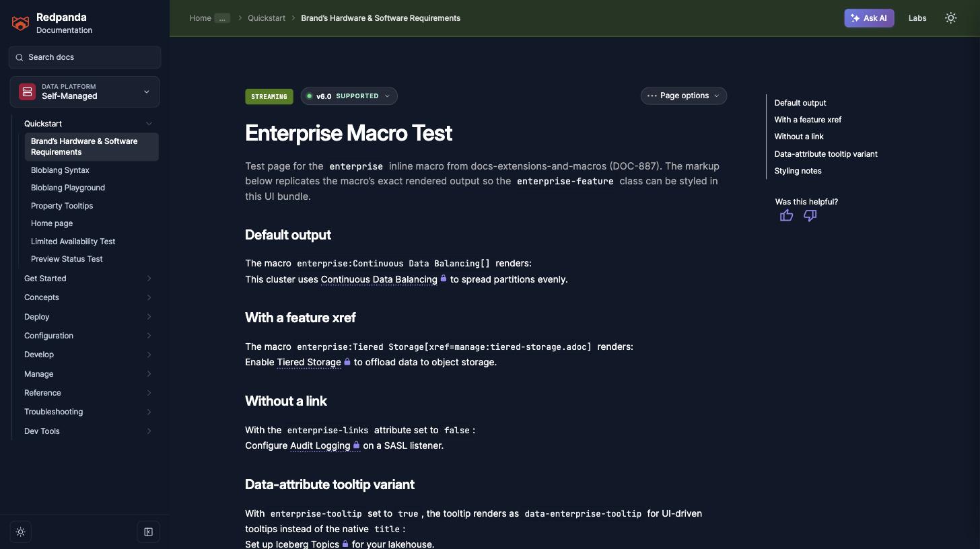Screen dimensions: 980x549
Task: Collapse the sidebar using bottom panel icon
Action: tap(149, 532)
